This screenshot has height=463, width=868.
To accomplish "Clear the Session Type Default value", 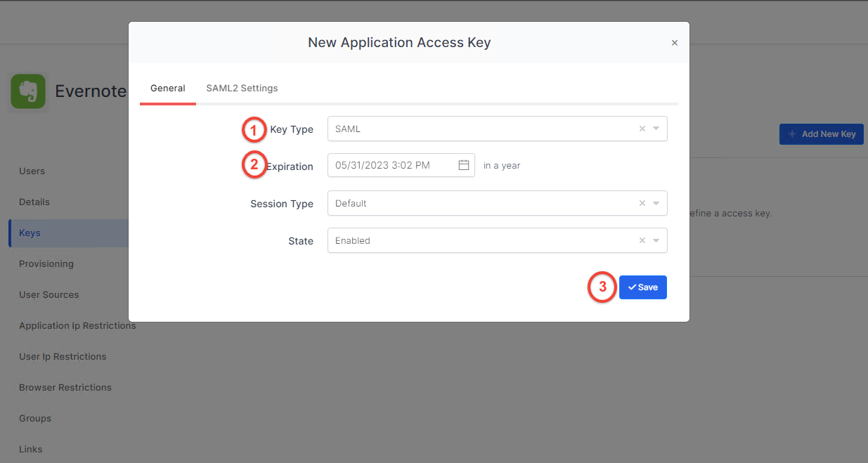I will (x=642, y=203).
